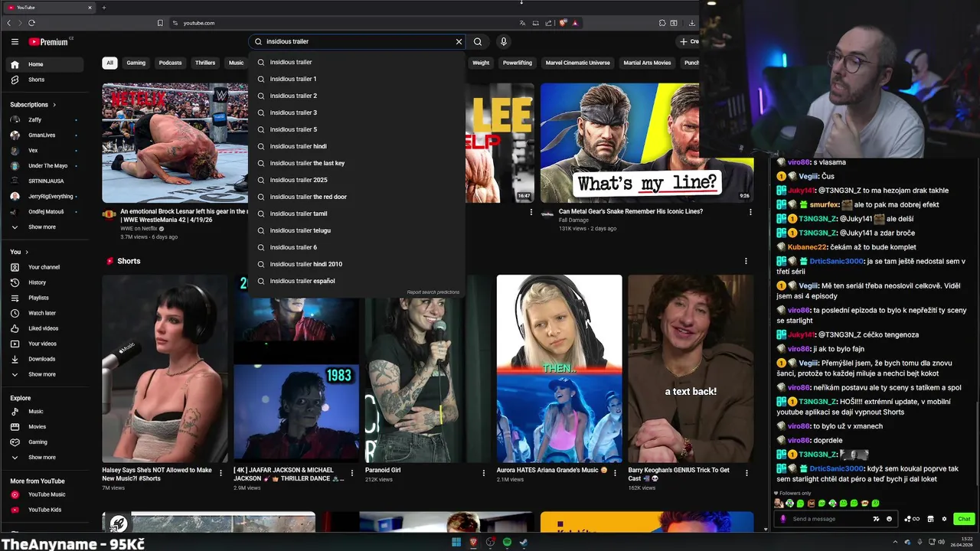The height and width of the screenshot is (551, 980).
Task: Expand the Subscriptions section arrow
Action: (54, 105)
